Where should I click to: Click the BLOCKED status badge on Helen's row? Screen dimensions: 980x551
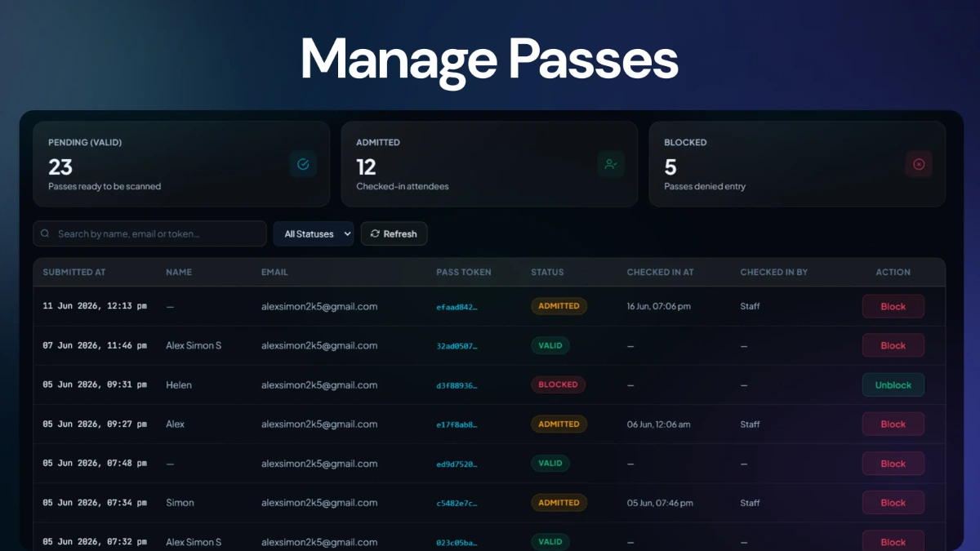click(x=559, y=384)
